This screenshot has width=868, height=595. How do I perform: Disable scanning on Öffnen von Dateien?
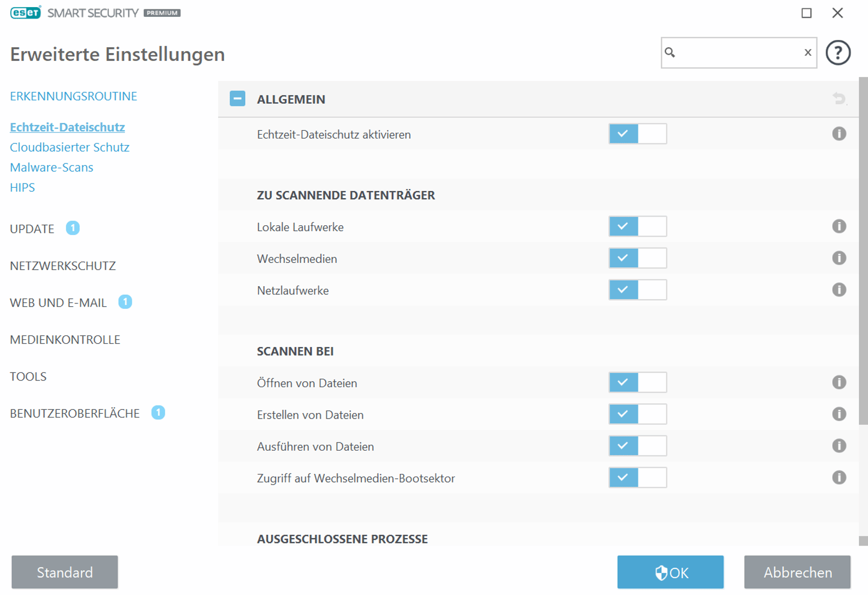click(637, 382)
